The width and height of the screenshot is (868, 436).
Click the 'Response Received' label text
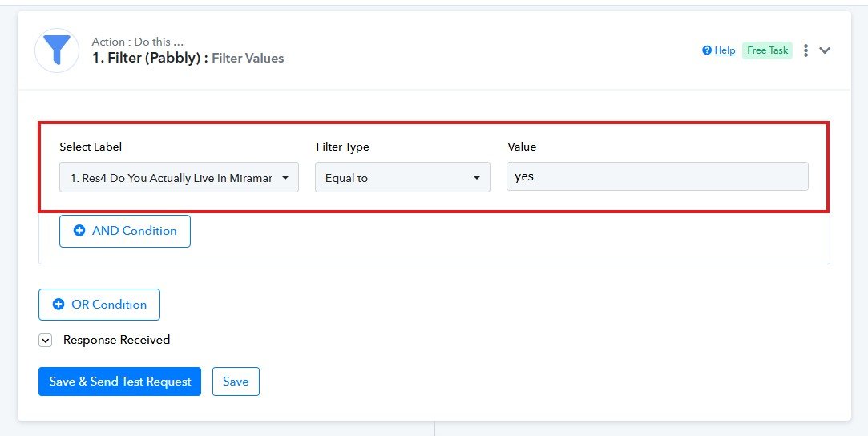point(117,340)
